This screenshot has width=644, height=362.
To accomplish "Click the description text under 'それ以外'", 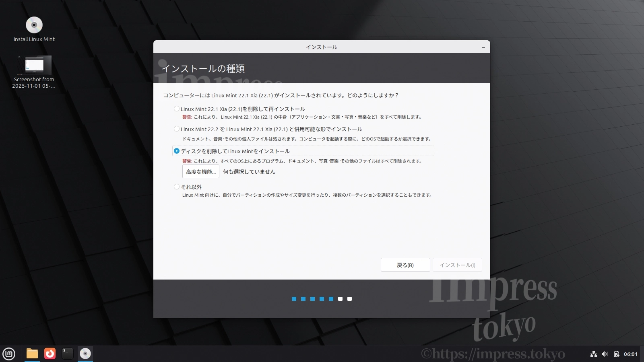I will 307,195.
